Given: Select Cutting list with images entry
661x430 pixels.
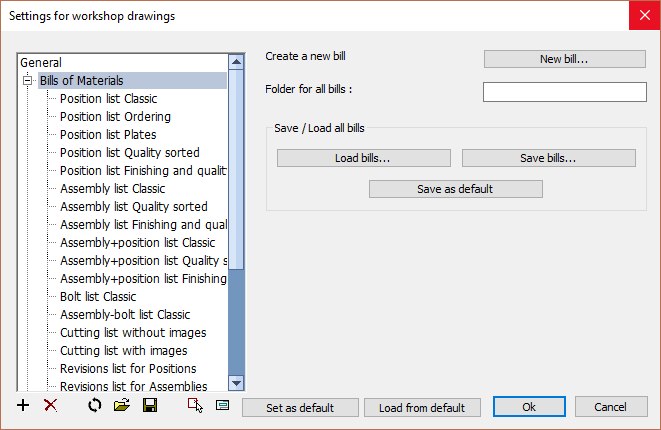Looking at the screenshot, I should pyautogui.click(x=124, y=350).
